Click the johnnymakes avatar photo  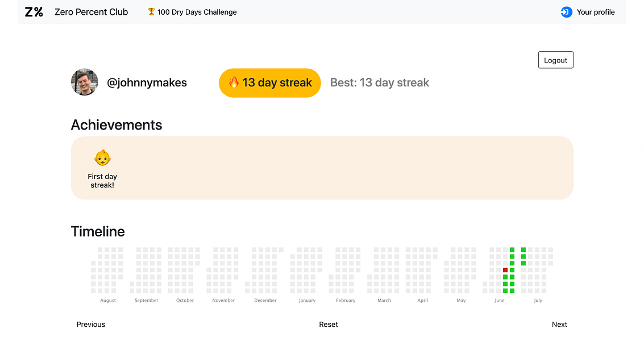(x=85, y=82)
